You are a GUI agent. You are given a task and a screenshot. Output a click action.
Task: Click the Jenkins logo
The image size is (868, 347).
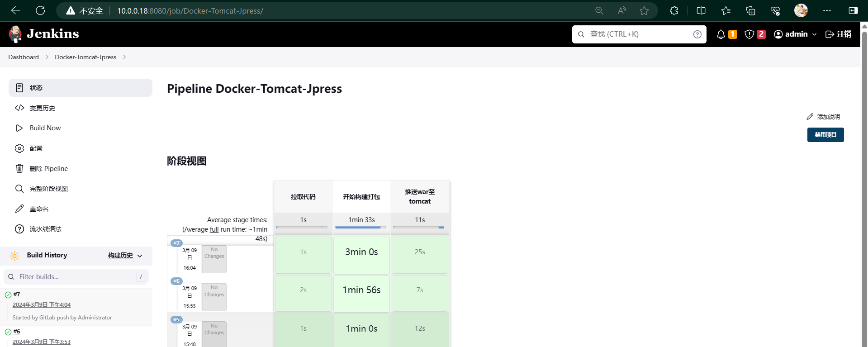point(44,34)
